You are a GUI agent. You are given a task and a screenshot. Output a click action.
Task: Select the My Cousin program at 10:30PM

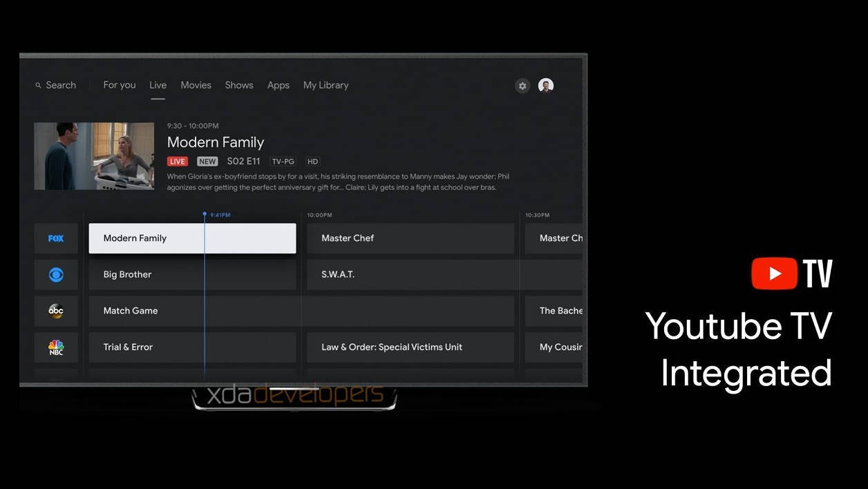click(554, 347)
